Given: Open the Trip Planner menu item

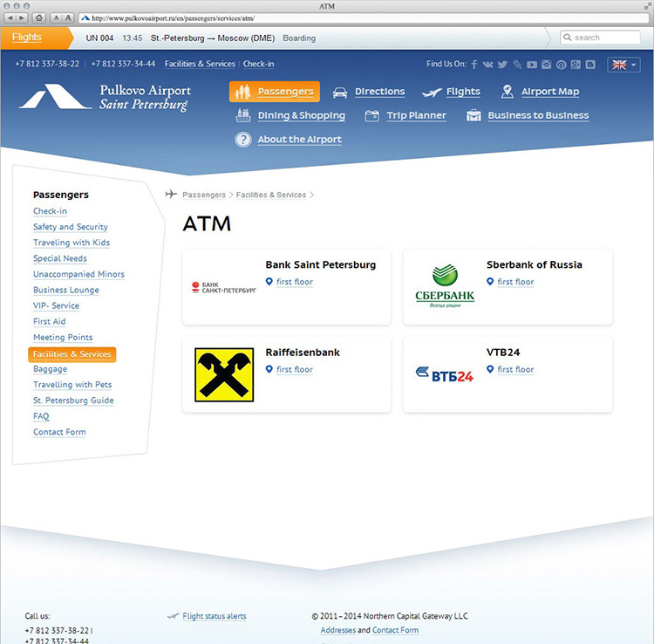Looking at the screenshot, I should [x=416, y=115].
